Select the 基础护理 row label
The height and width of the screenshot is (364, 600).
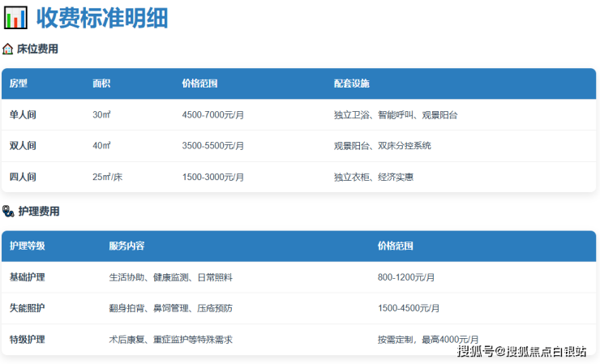click(28, 277)
